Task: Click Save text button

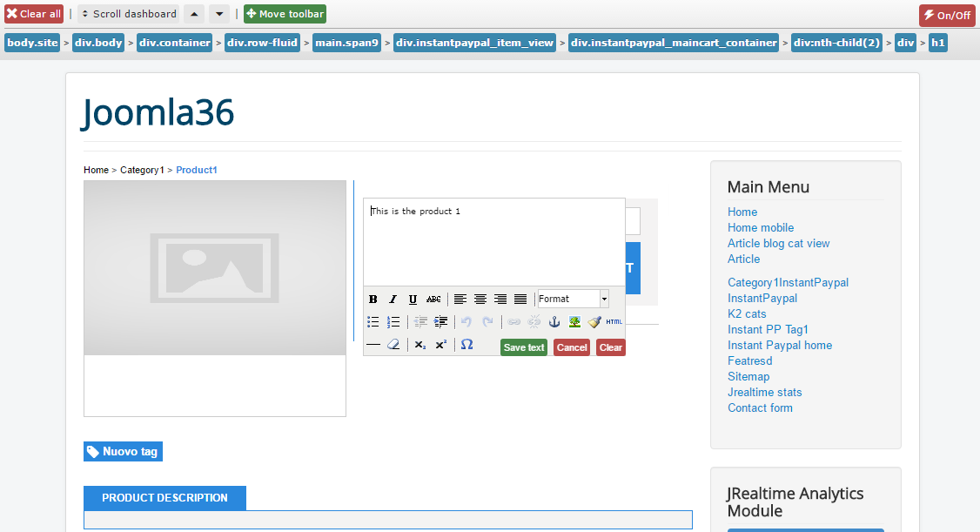Action: (524, 347)
